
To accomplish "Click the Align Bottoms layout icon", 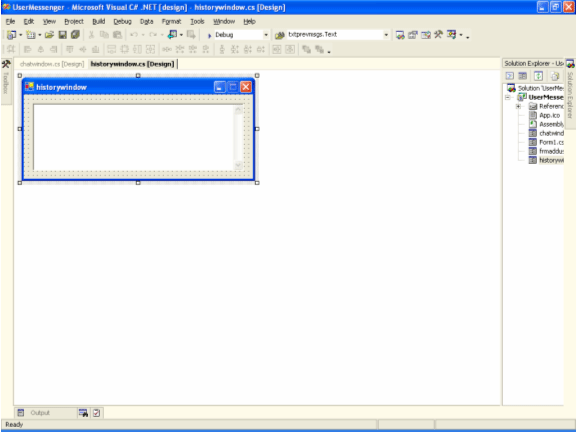I will [96, 49].
